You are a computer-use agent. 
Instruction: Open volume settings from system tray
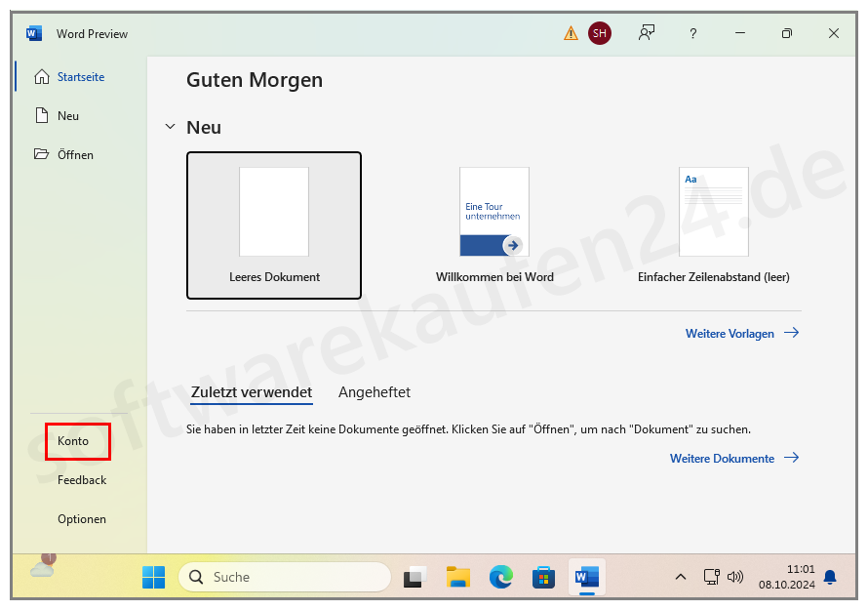(735, 577)
